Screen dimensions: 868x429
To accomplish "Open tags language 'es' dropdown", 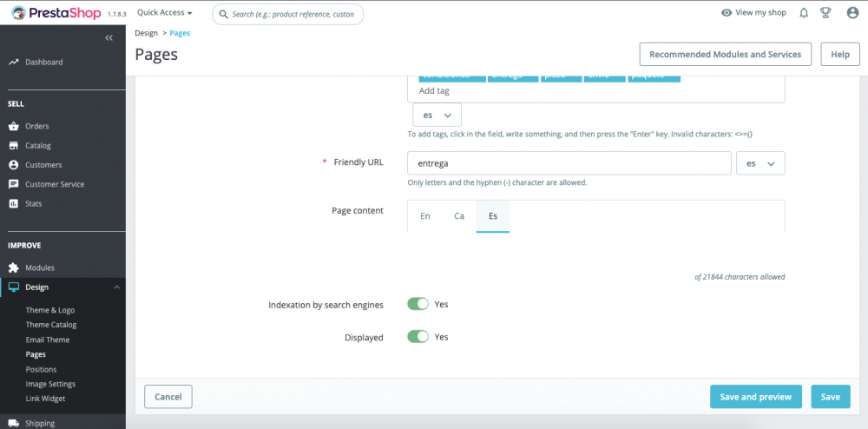I will coord(437,115).
